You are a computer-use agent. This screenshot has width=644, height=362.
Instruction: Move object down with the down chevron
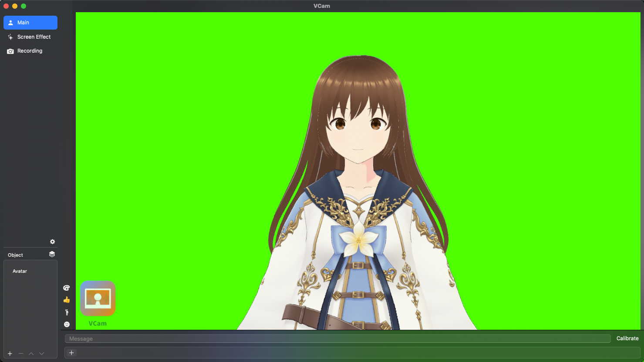click(42, 354)
